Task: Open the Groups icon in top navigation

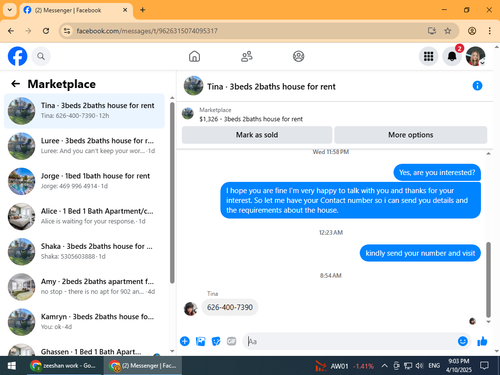Action: (298, 56)
